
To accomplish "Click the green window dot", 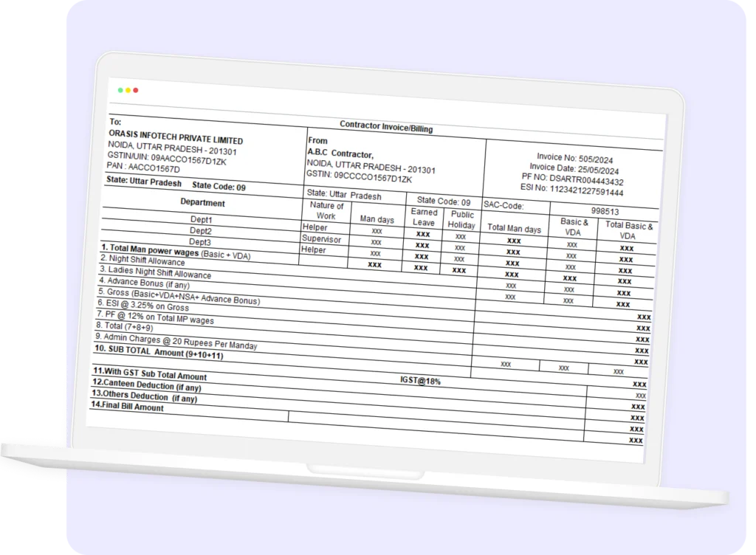I will tap(120, 90).
